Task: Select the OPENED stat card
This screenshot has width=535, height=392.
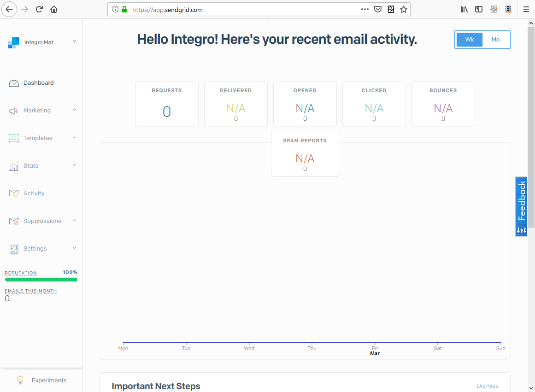Action: tap(305, 104)
